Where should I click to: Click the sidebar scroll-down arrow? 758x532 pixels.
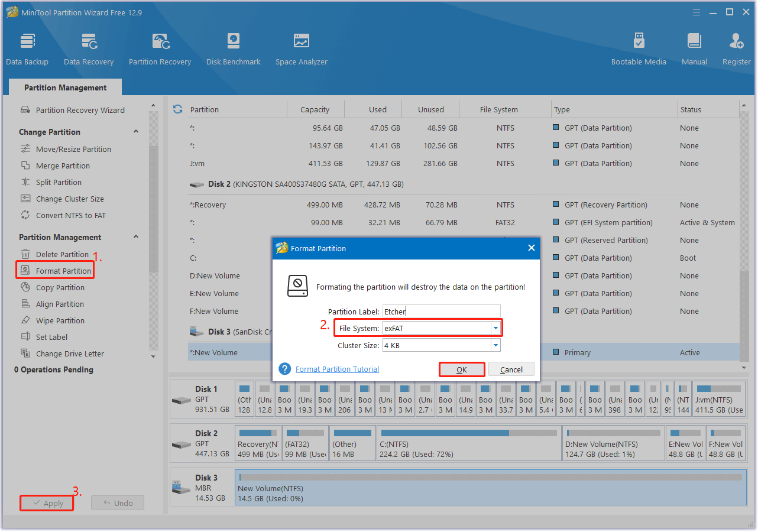click(x=154, y=356)
